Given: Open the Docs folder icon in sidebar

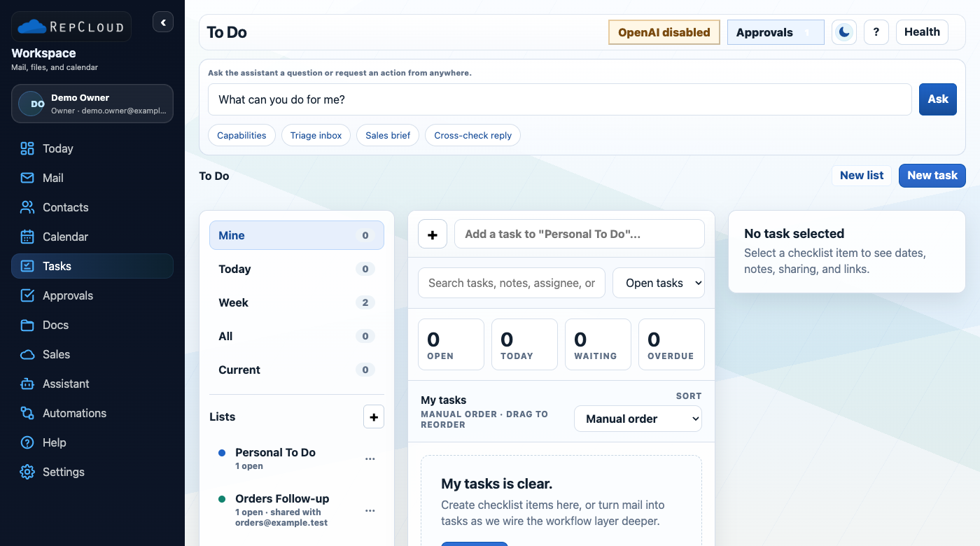Looking at the screenshot, I should [x=27, y=325].
